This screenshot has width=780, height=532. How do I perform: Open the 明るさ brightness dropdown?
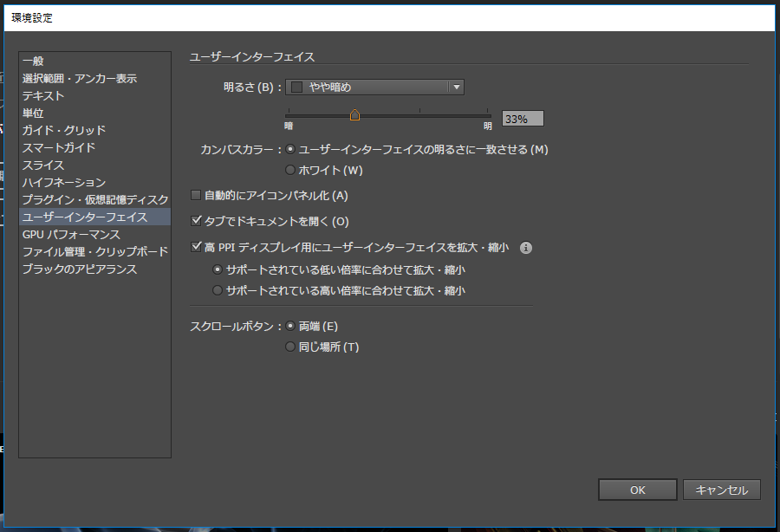374,87
